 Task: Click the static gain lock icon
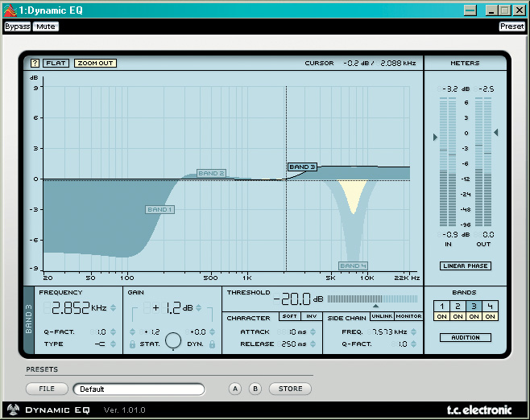click(133, 344)
